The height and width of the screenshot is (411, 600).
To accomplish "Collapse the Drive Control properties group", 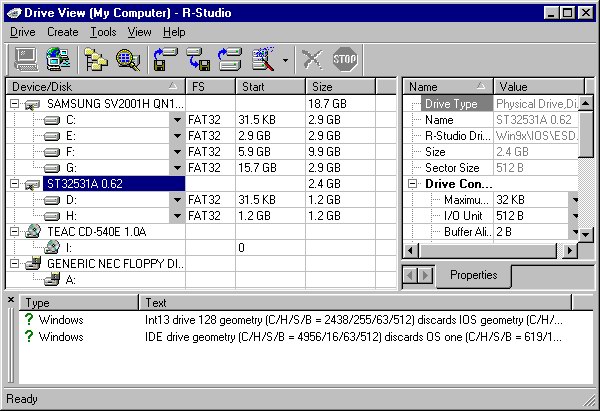I will (x=413, y=184).
